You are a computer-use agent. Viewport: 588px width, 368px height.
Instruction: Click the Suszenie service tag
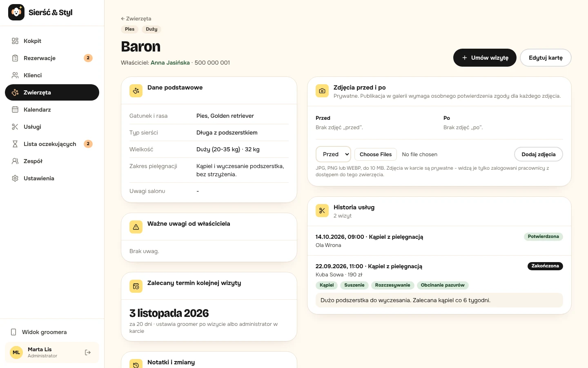[x=354, y=285]
